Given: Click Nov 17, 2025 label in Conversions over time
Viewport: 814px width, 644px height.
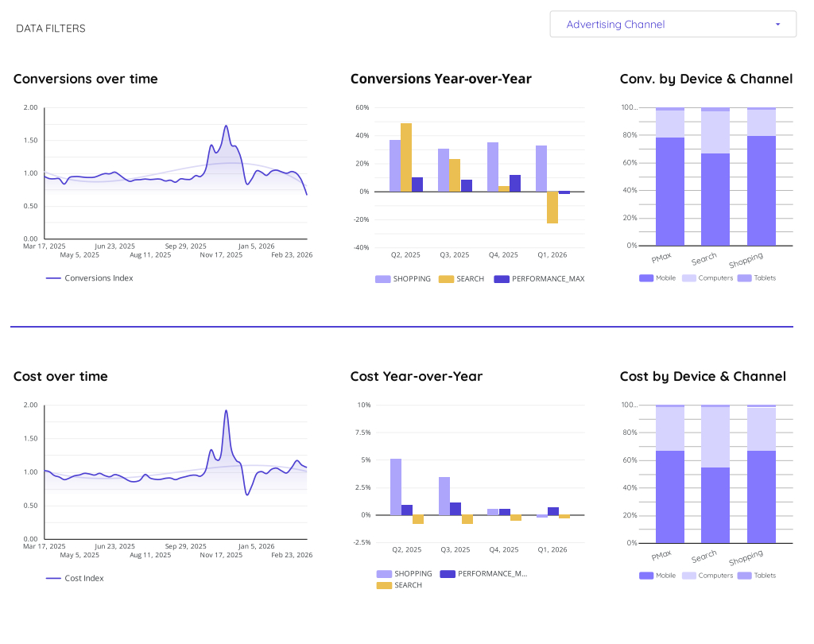Looking at the screenshot, I should (221, 255).
